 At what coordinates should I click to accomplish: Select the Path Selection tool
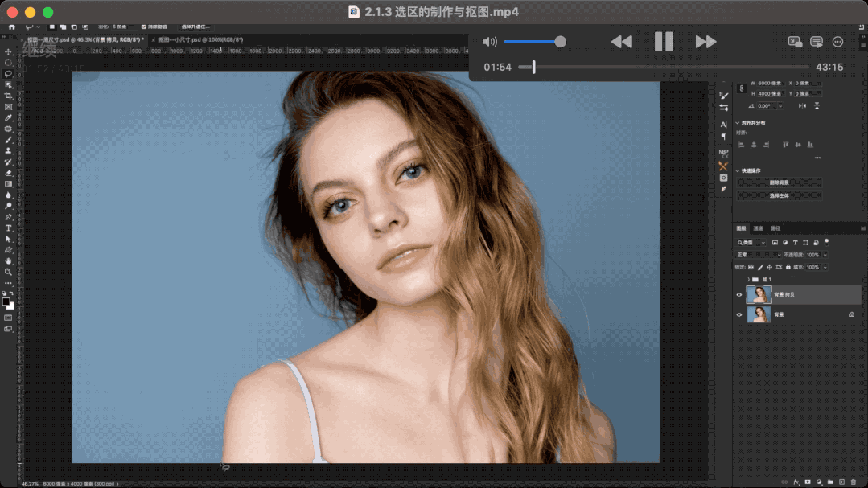tap(8, 239)
